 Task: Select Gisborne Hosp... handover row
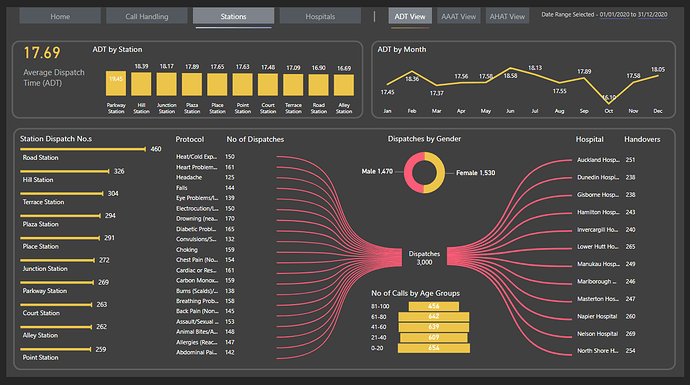pyautogui.click(x=606, y=194)
